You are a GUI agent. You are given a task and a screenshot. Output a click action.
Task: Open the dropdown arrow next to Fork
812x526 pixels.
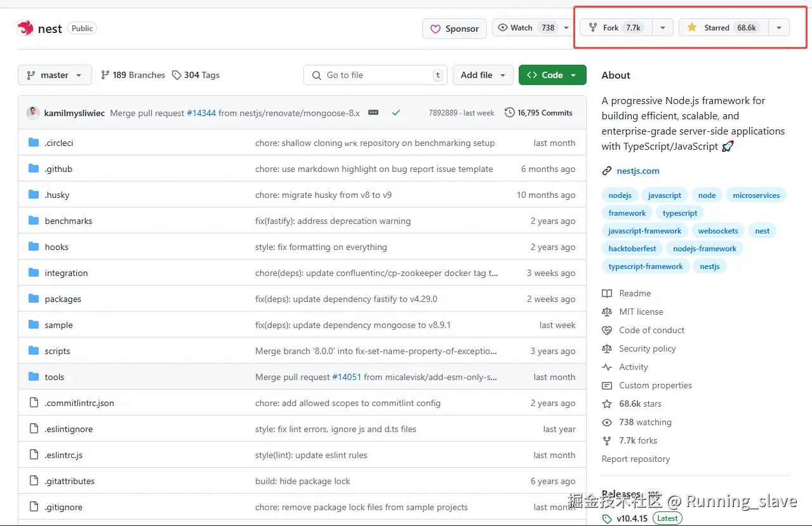(663, 27)
